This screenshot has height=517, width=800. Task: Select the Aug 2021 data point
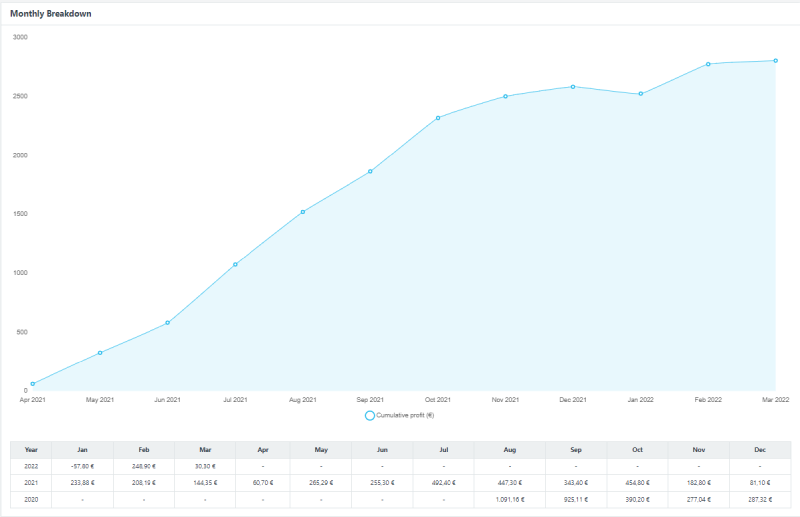[x=303, y=212]
